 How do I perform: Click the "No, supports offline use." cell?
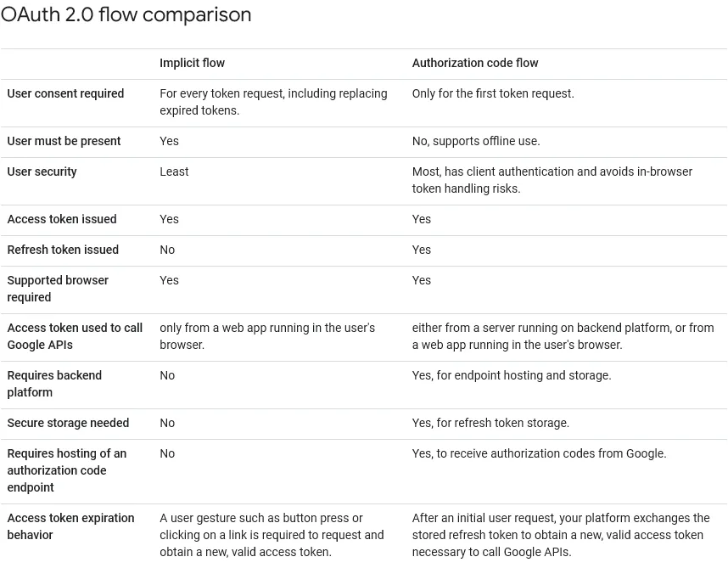pos(476,141)
